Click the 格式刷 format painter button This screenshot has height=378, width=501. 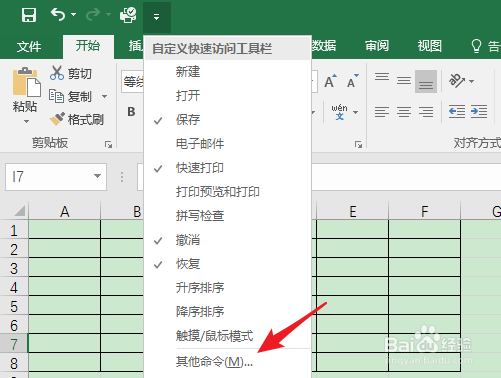point(77,119)
